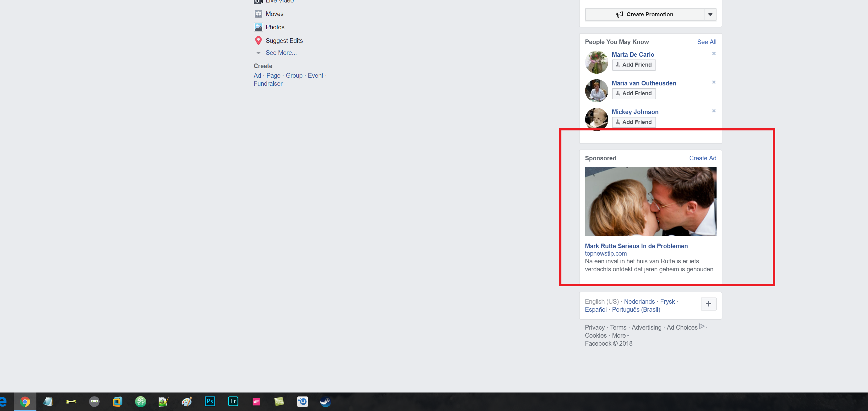
Task: Expand See More in the sidebar
Action: point(281,53)
